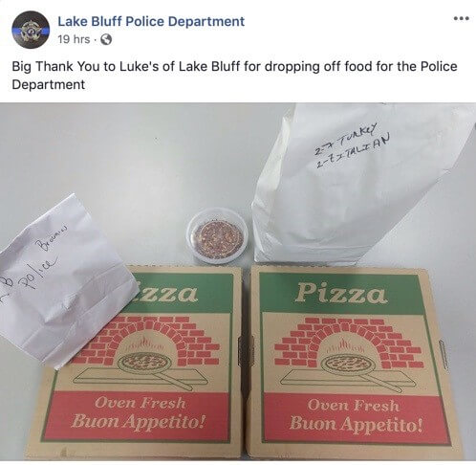
Task: Click the right Pizza box in the photo
Action: click(352, 362)
